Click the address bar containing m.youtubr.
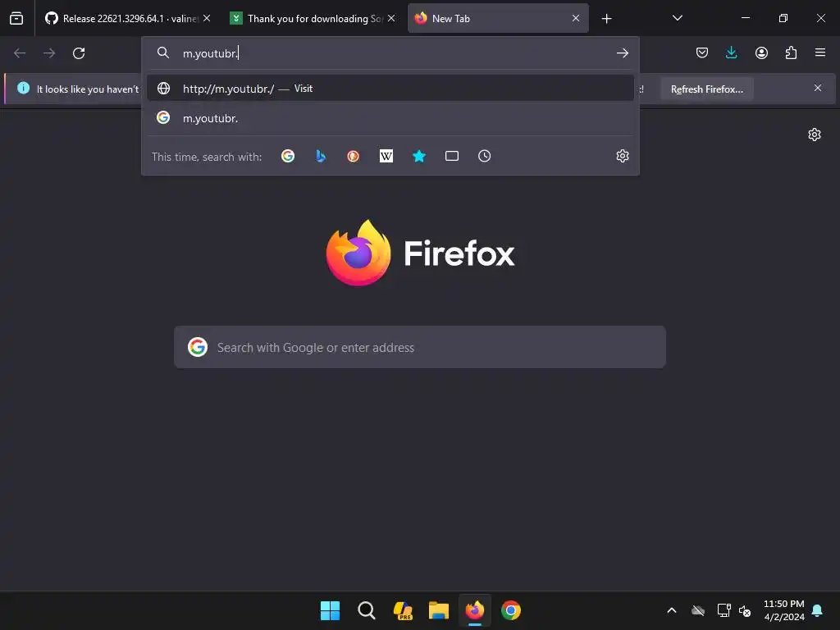 pyautogui.click(x=390, y=53)
